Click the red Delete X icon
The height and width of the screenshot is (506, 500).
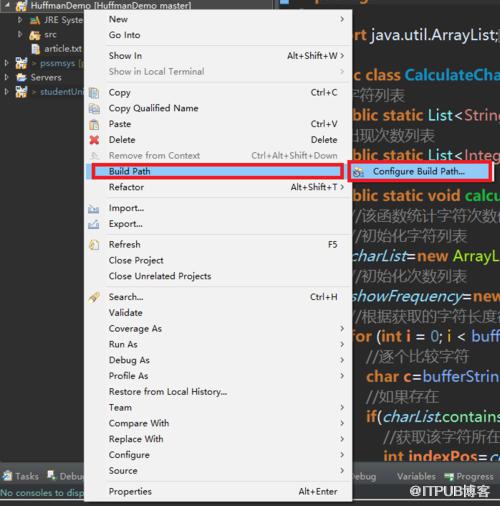(x=94, y=140)
